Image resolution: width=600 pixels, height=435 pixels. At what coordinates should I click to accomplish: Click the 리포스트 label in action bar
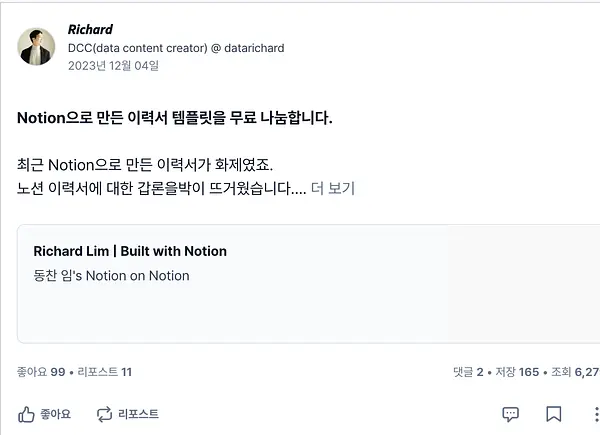pos(138,414)
